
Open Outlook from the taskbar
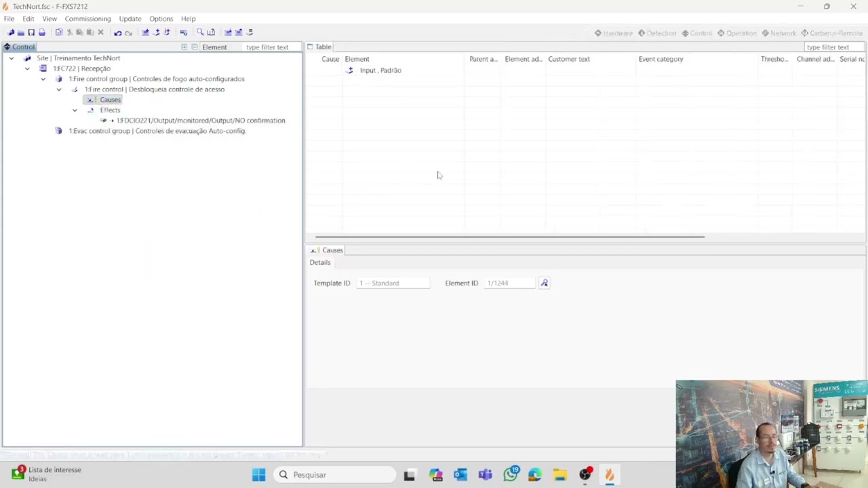[460, 474]
